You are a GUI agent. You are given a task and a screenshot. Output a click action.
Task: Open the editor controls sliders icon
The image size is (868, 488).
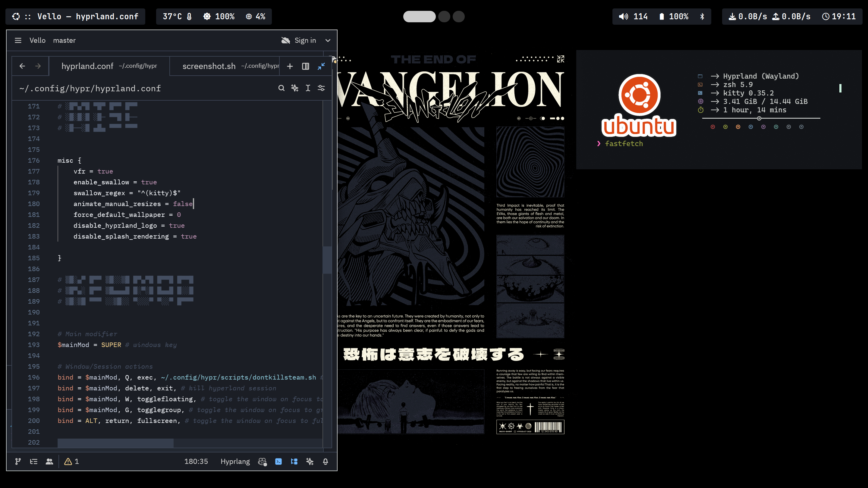321,88
